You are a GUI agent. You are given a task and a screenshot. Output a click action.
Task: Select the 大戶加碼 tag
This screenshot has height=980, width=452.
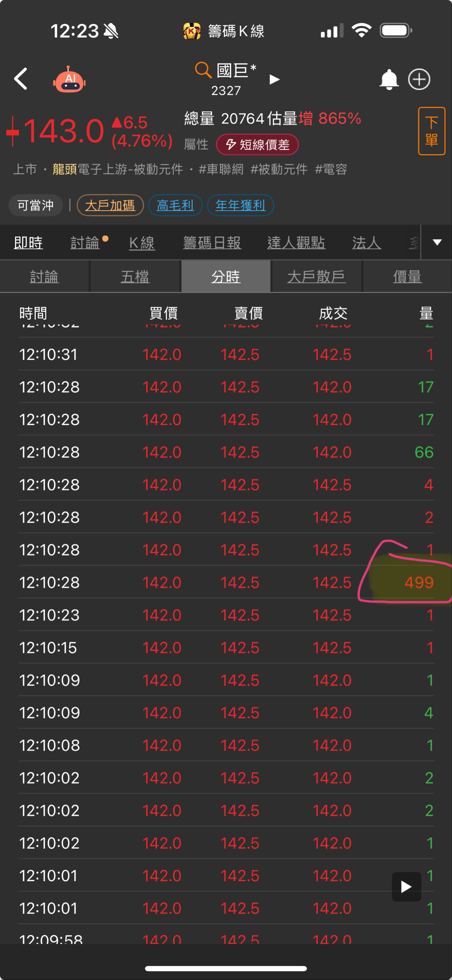110,205
